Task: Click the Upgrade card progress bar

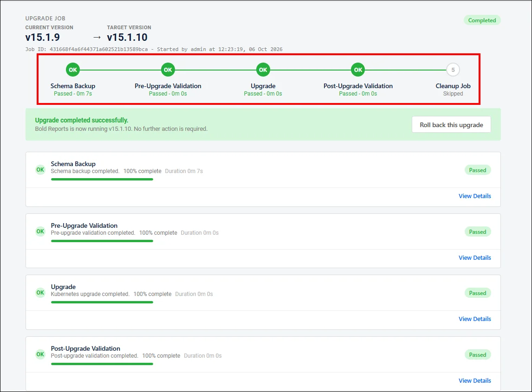Action: click(102, 302)
